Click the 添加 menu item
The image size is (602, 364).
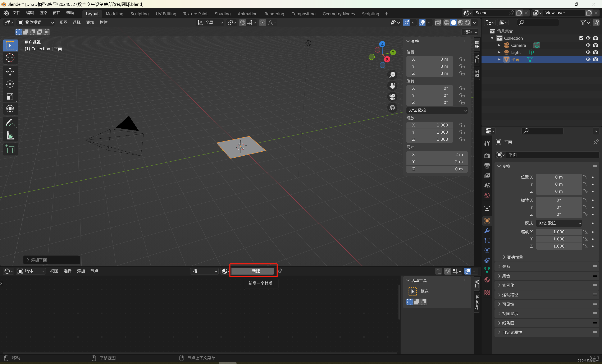(x=90, y=22)
